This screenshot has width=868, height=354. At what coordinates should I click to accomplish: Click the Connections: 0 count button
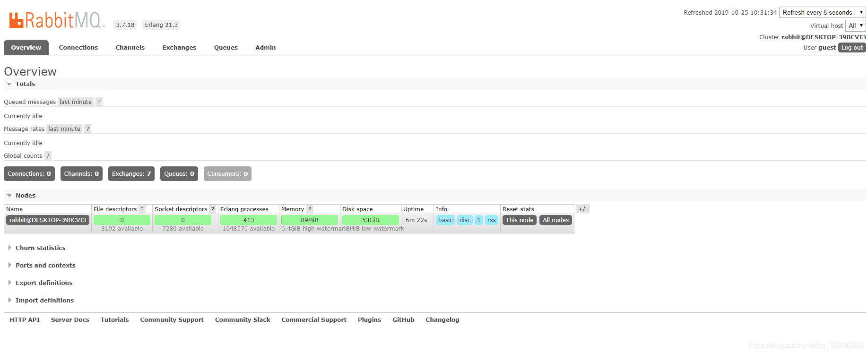29,174
